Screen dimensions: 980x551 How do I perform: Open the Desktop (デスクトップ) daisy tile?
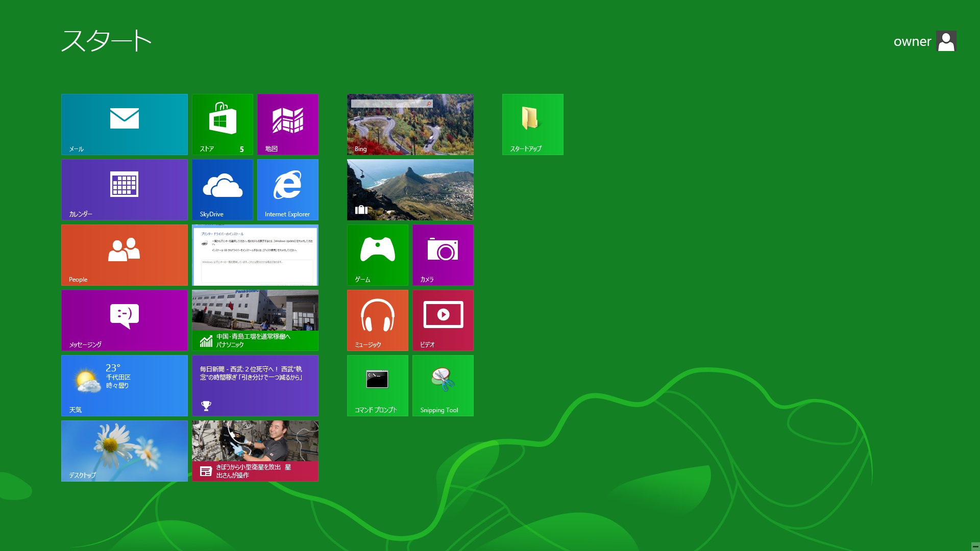tap(124, 450)
